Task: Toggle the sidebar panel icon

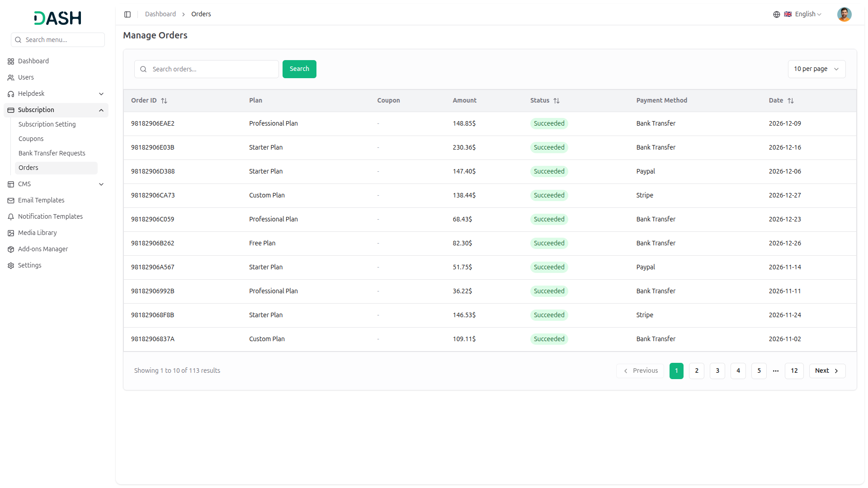Action: coord(127,14)
